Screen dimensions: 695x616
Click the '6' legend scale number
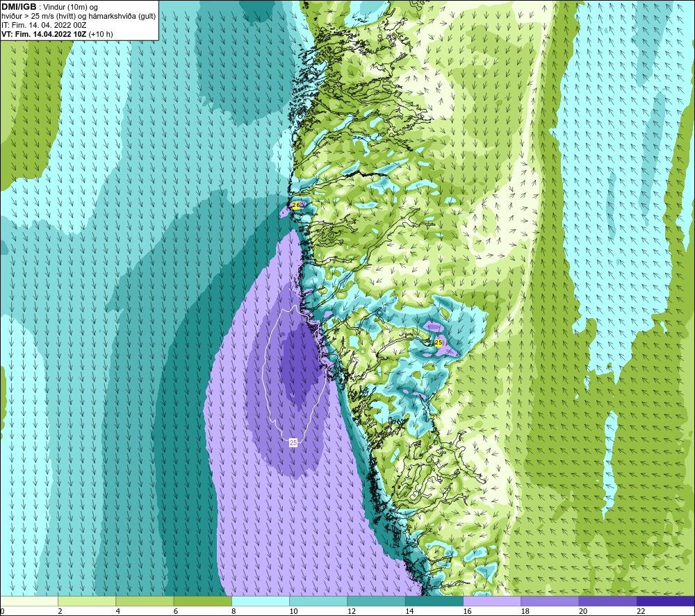[x=176, y=611]
